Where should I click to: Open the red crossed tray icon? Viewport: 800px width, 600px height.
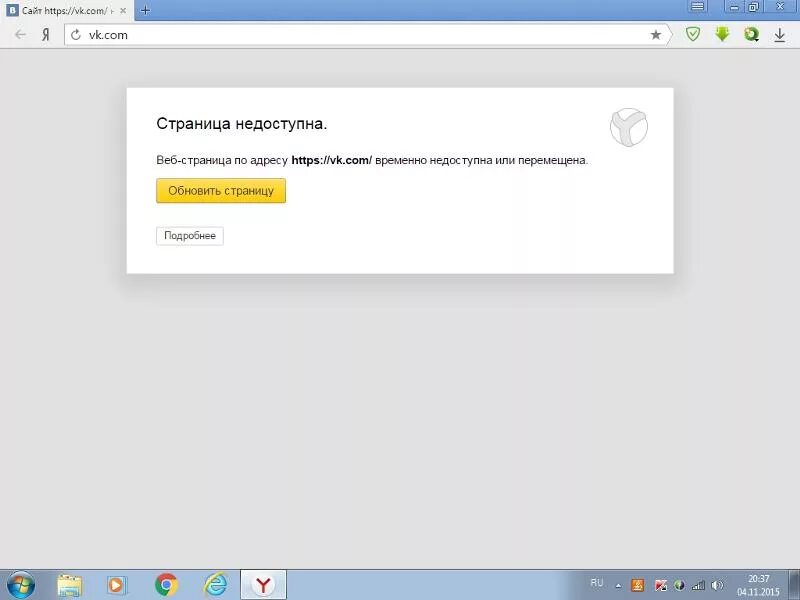pos(661,585)
